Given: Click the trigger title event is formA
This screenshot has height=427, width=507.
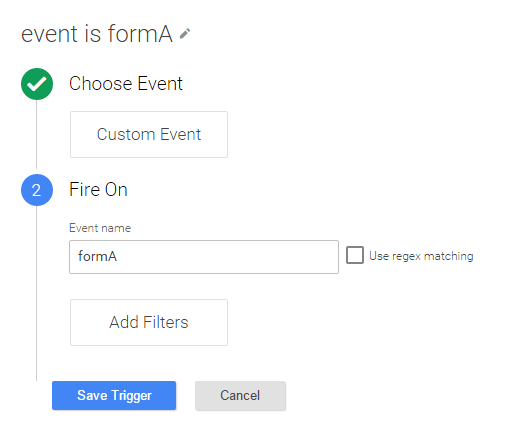Looking at the screenshot, I should click(97, 34).
